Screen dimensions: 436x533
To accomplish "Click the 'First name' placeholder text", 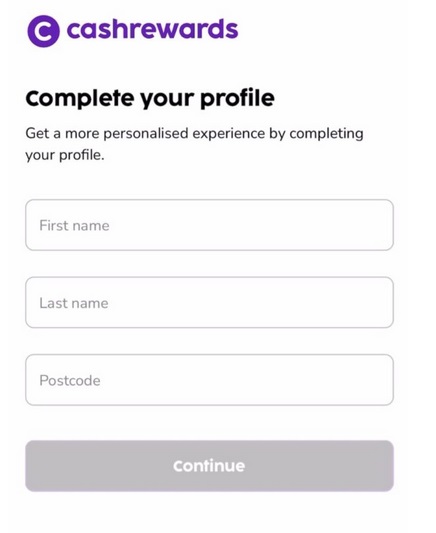I will tap(74, 225).
